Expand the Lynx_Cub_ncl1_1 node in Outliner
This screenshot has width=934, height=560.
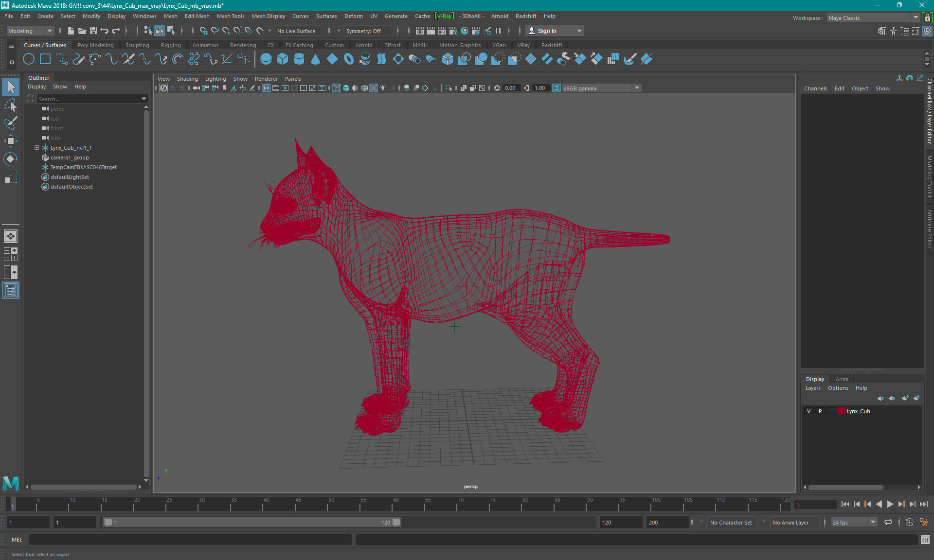[x=36, y=148]
